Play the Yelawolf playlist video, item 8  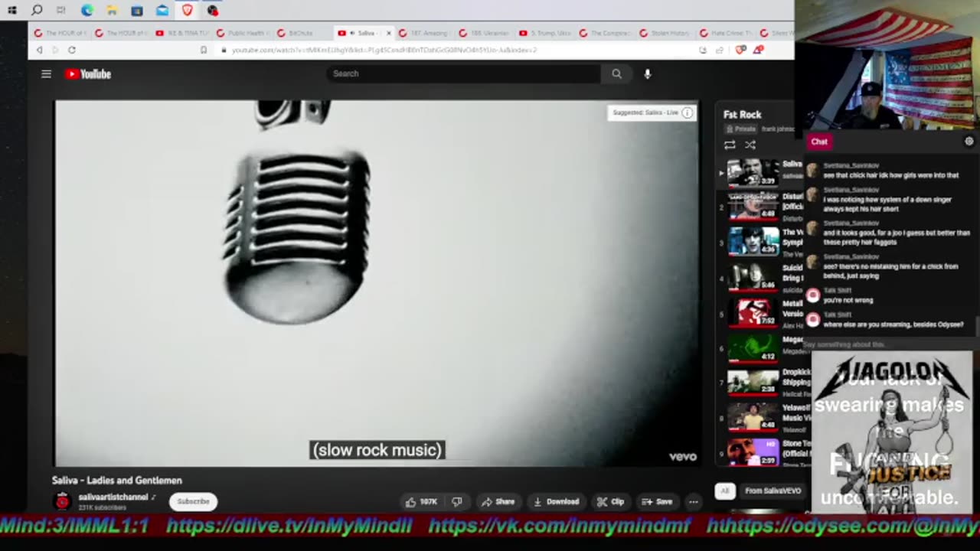click(x=753, y=416)
